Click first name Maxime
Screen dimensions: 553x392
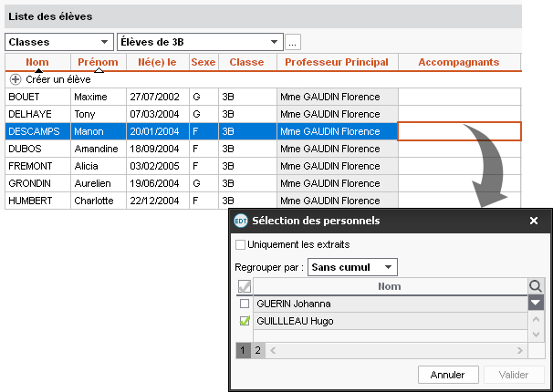[90, 97]
